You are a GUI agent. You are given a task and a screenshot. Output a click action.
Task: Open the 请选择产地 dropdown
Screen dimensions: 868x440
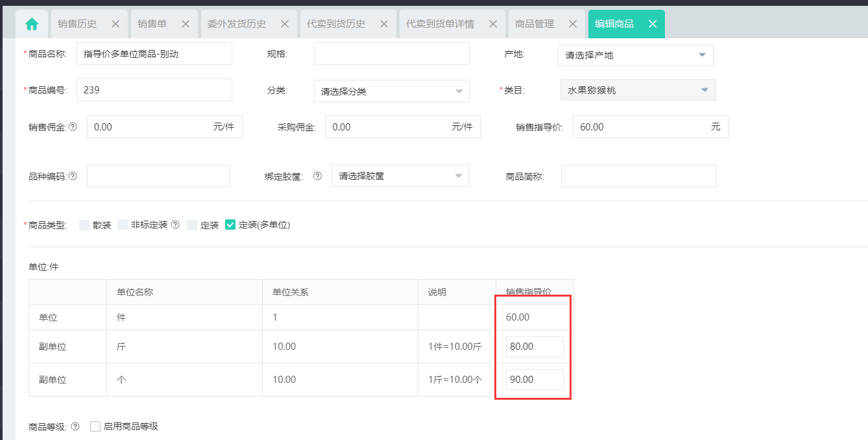point(636,55)
